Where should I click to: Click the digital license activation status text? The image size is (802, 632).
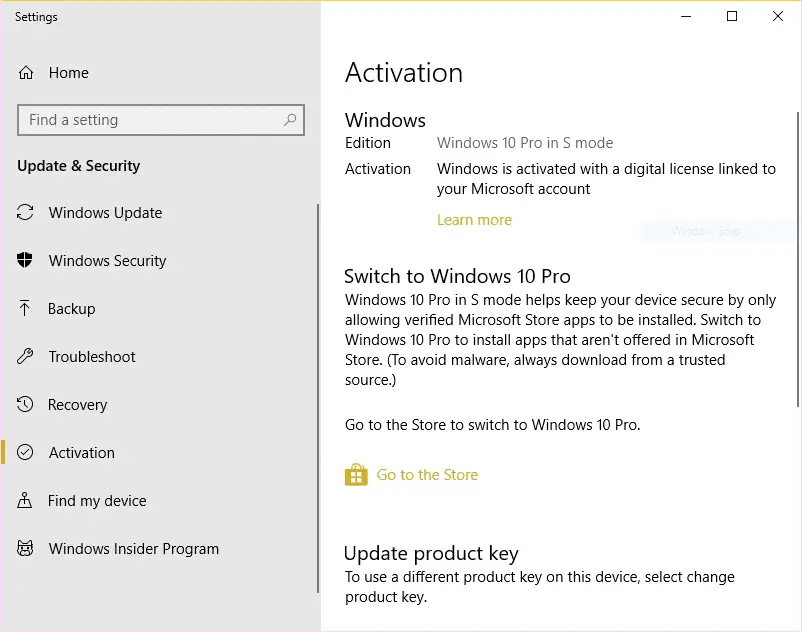click(x=606, y=178)
